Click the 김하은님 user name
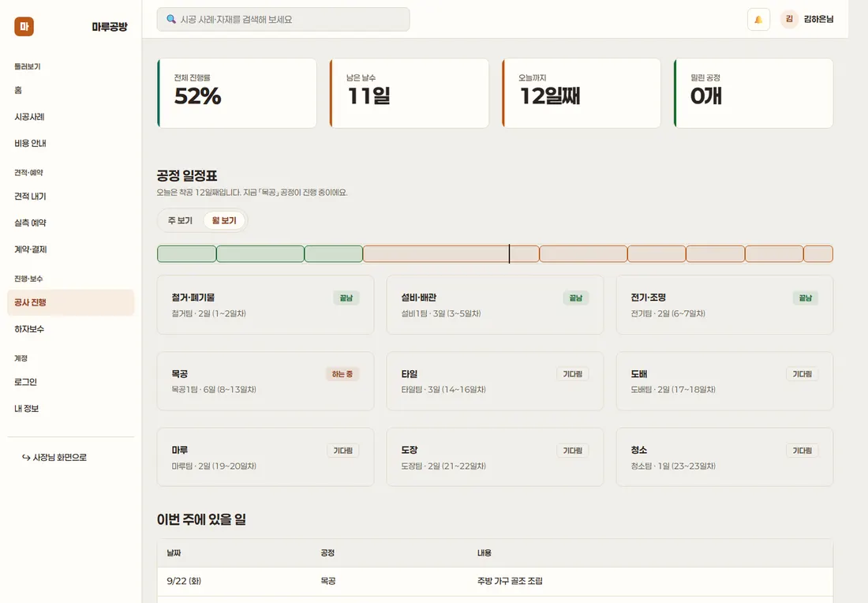 coord(818,20)
